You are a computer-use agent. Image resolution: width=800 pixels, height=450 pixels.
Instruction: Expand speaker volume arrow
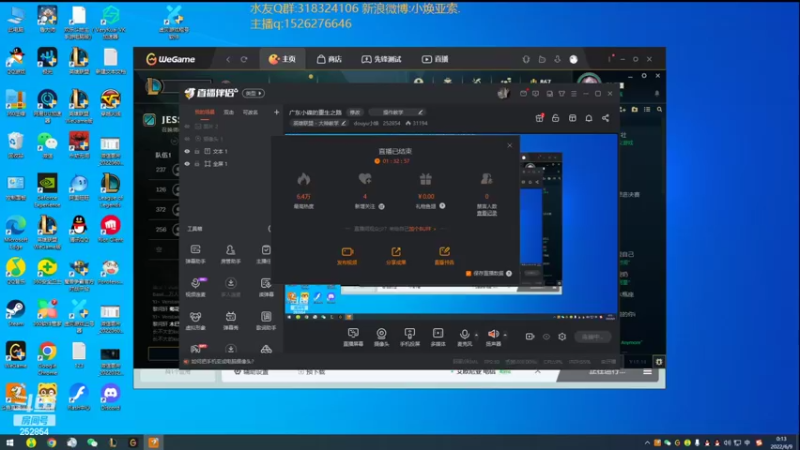point(505,335)
